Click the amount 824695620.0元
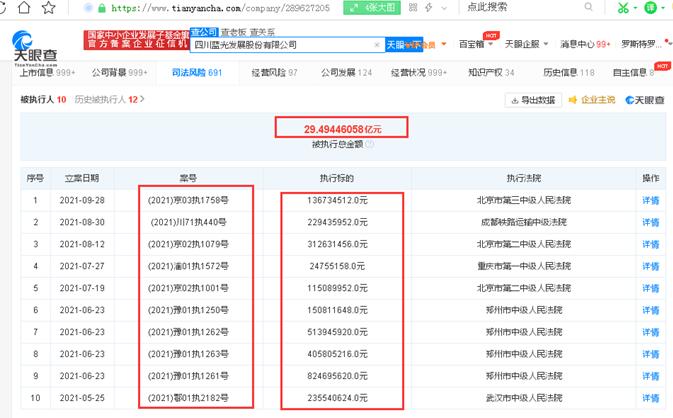Screen dimensions: 673x418 coord(337,376)
